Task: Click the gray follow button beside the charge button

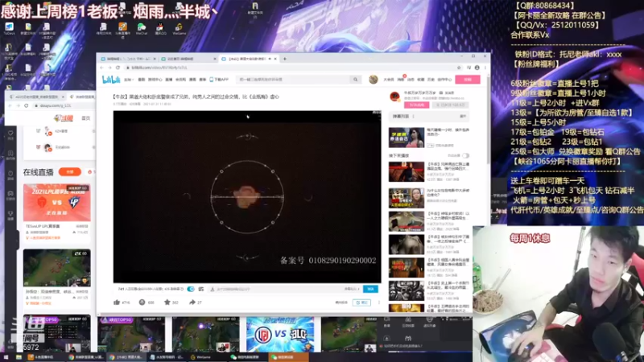Action: tap(450, 105)
